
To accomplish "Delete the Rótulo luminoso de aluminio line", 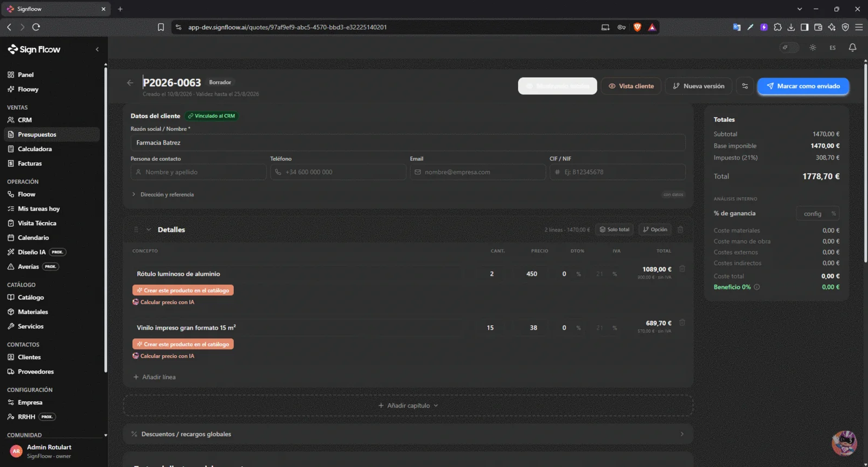I will 682,269.
